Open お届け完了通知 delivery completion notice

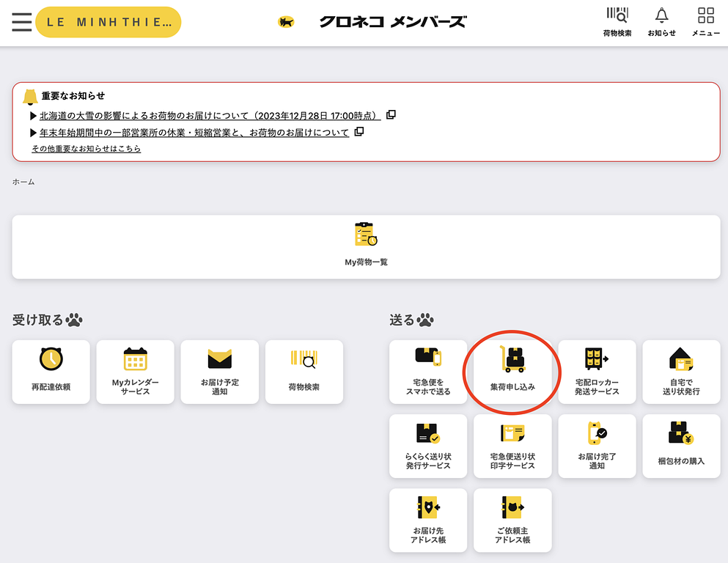click(x=597, y=446)
